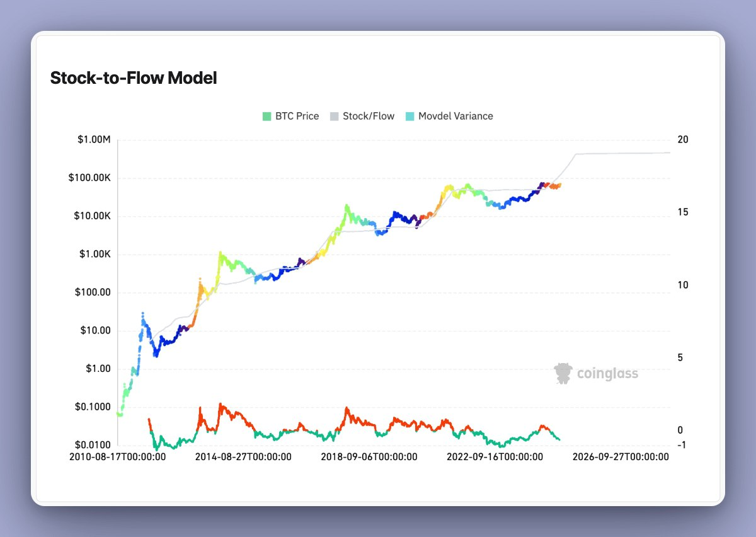Viewport: 756px width, 537px height.
Task: Click the 2018-09-06 x-axis date label
Action: pyautogui.click(x=369, y=457)
